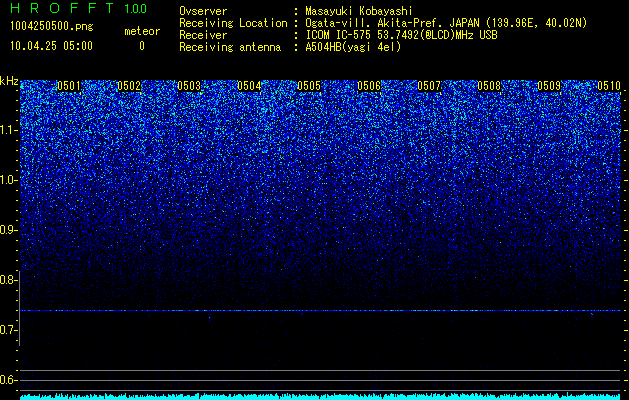
Task: Select the file name 1004250500.png
Action: pos(52,27)
